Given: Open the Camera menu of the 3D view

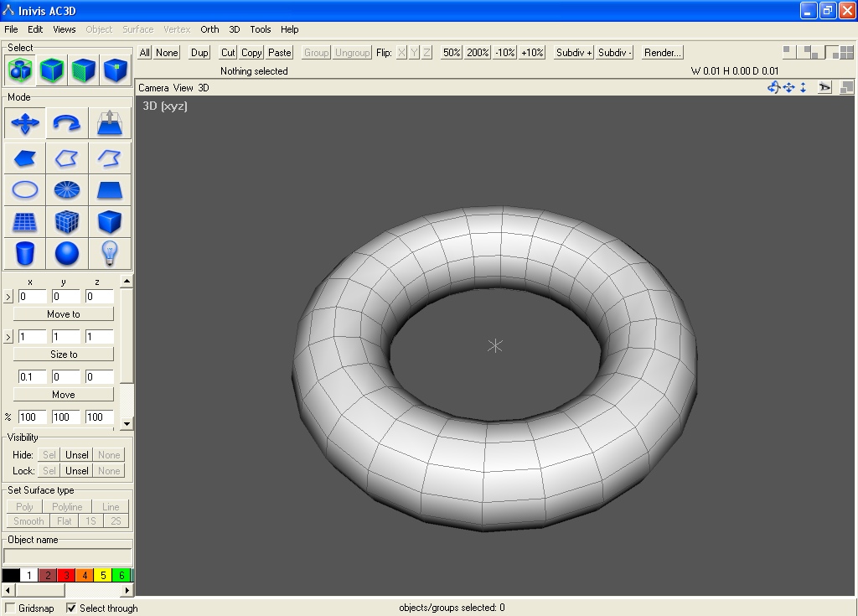Looking at the screenshot, I should 153,88.
